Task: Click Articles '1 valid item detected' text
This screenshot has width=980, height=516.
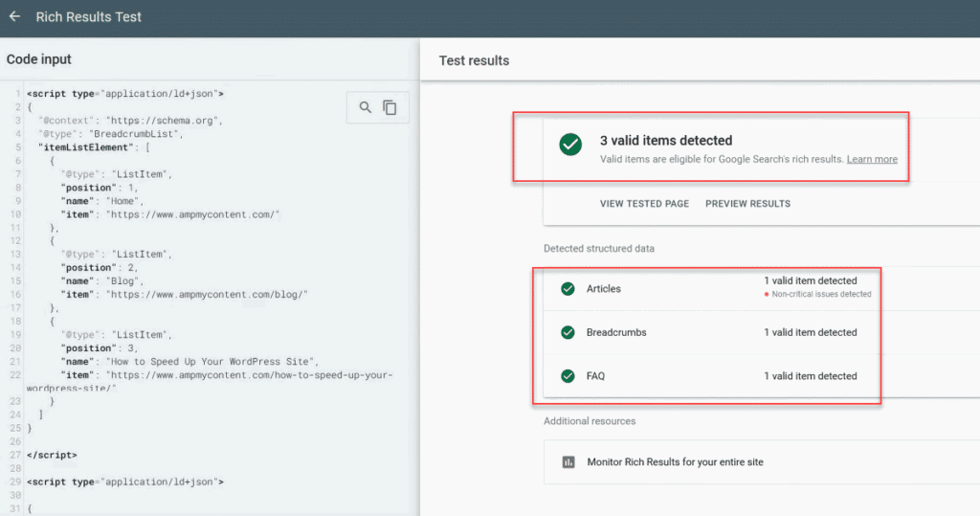Action: pyautogui.click(x=810, y=280)
